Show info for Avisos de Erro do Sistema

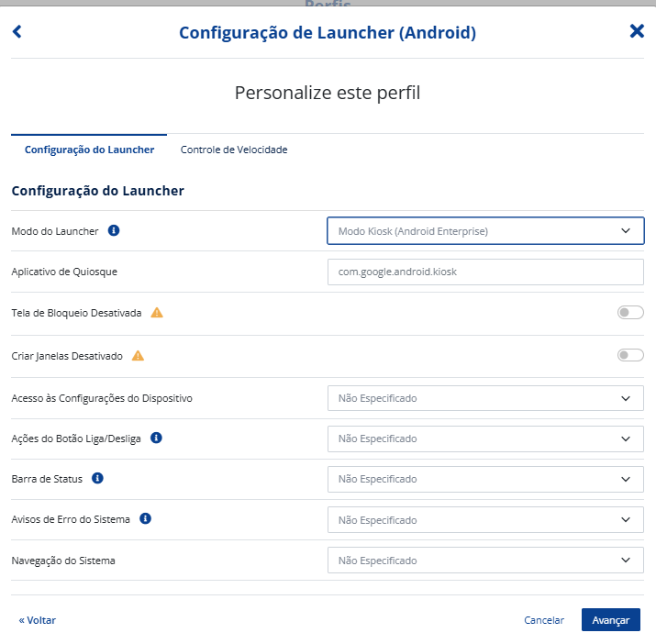tap(145, 519)
